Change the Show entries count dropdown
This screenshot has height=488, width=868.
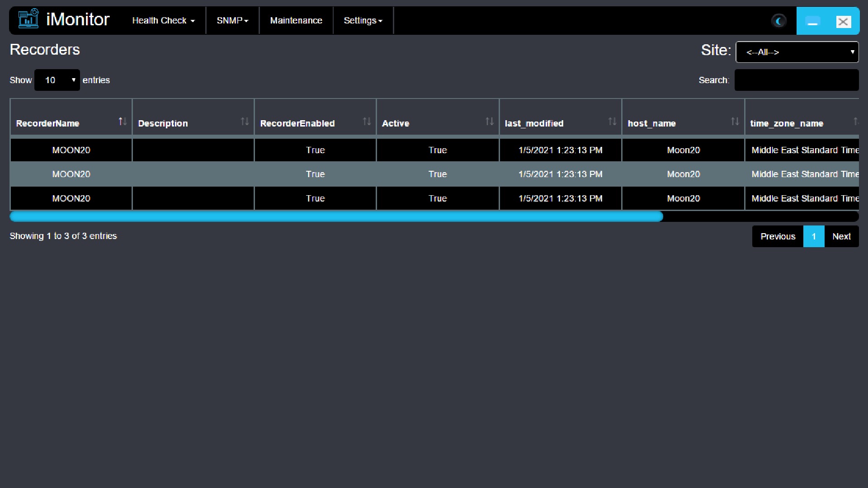point(57,80)
